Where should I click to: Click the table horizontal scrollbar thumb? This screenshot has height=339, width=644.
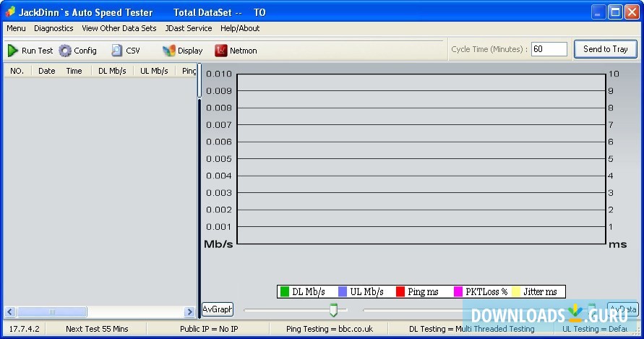pyautogui.click(x=52, y=312)
